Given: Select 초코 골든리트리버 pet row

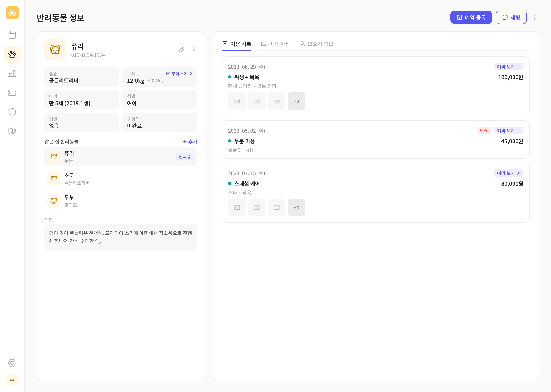Looking at the screenshot, I should click(x=121, y=179).
